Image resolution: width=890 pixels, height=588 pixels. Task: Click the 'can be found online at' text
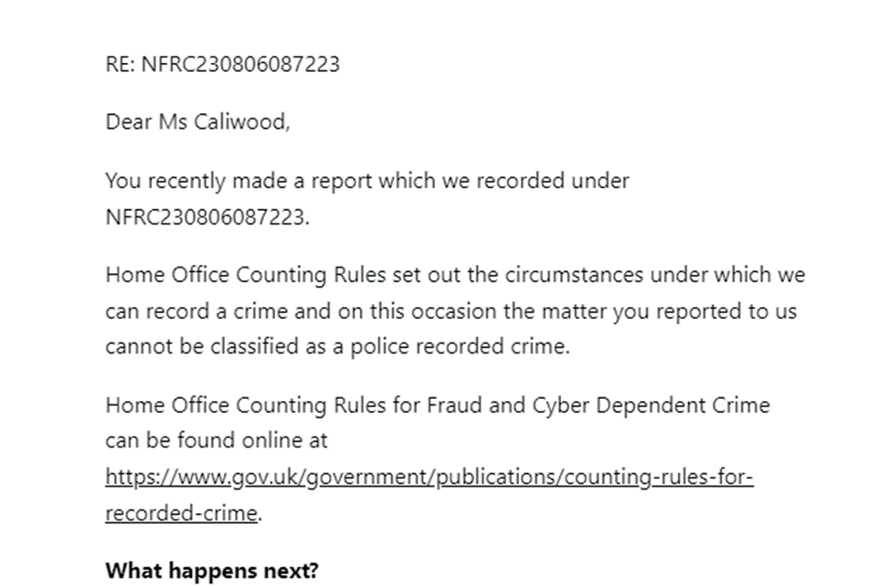coord(217,440)
